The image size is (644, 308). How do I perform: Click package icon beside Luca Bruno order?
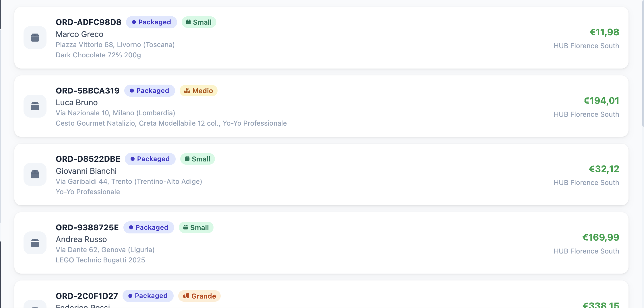[35, 106]
